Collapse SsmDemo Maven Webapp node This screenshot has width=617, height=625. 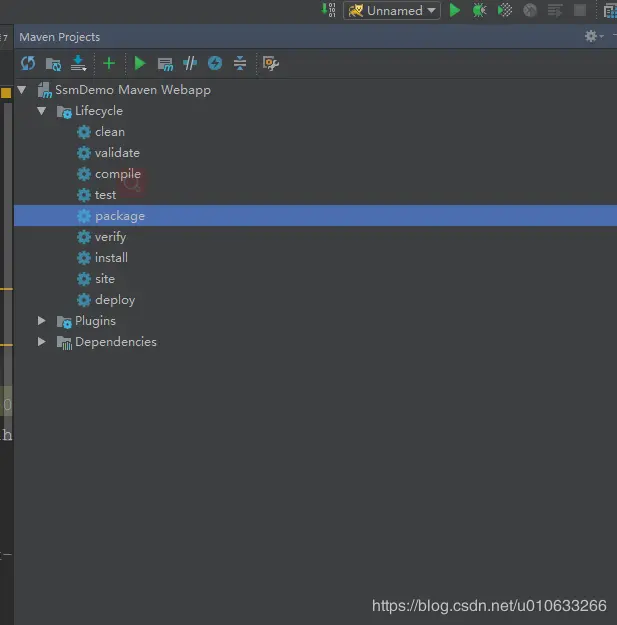(22, 90)
